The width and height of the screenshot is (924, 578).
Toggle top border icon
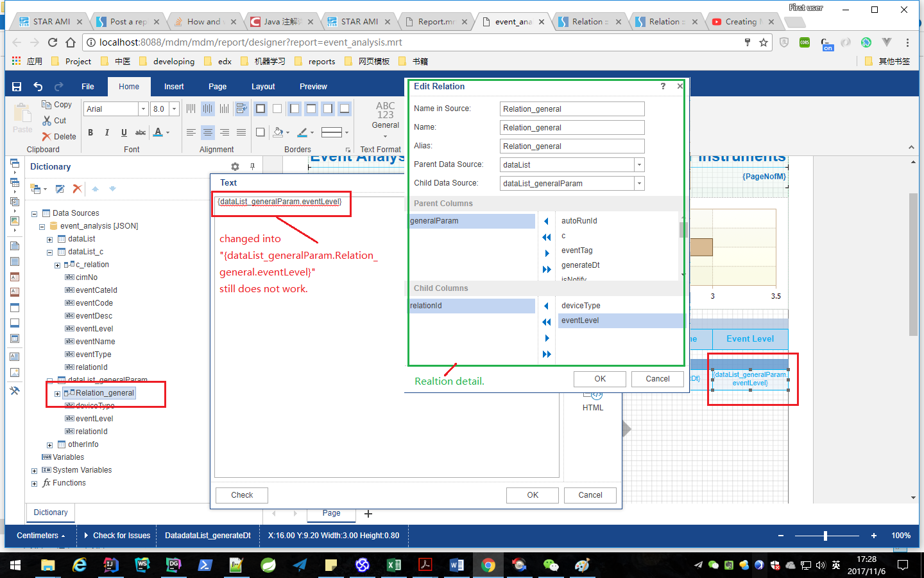[x=311, y=109]
